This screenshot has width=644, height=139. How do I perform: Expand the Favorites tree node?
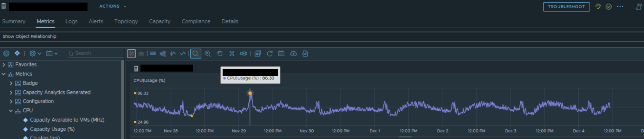3,65
